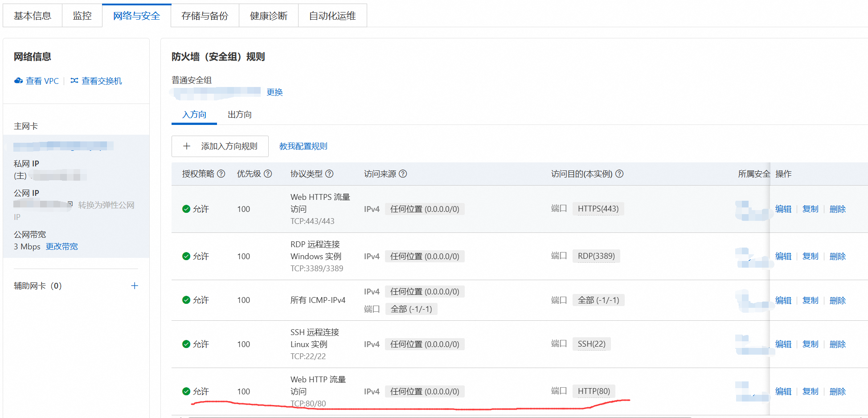The height and width of the screenshot is (418, 868).
Task: Click green allow icon in RDP row
Action: pos(186,256)
